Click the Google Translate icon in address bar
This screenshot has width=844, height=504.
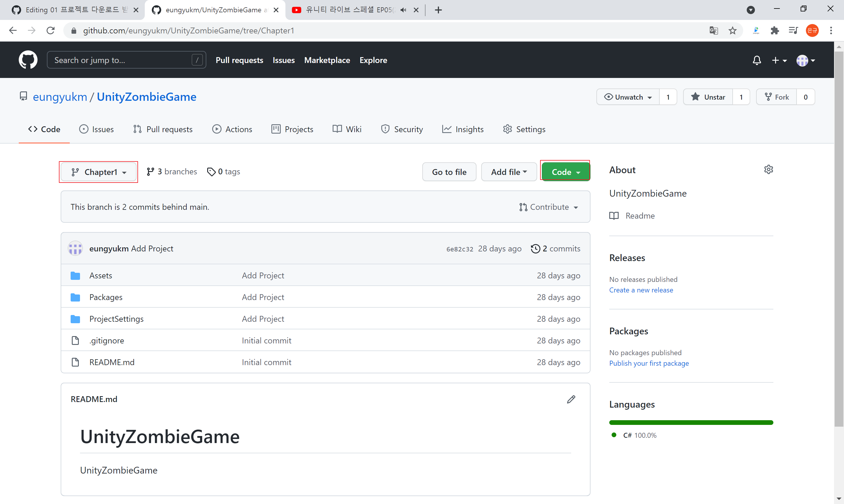[x=714, y=30]
